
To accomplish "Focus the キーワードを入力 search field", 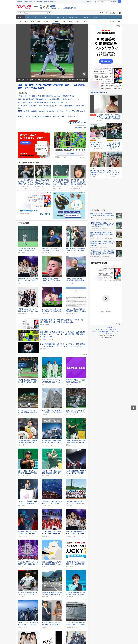I will pos(32,13).
